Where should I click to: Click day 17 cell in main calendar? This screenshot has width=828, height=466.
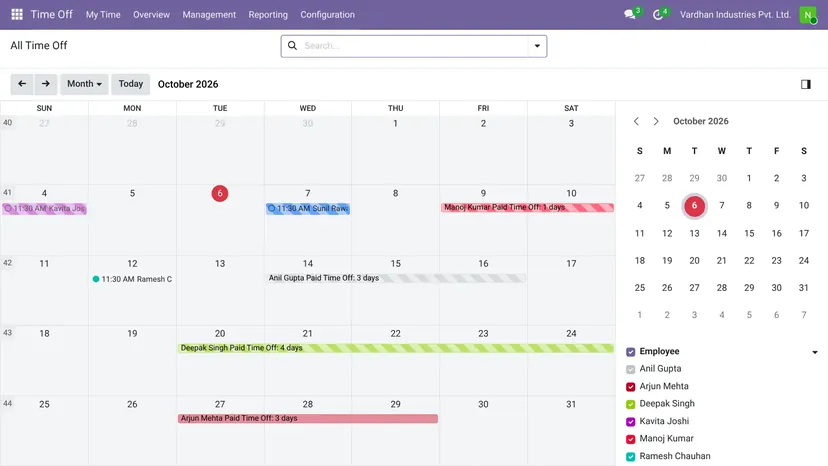[571, 291]
